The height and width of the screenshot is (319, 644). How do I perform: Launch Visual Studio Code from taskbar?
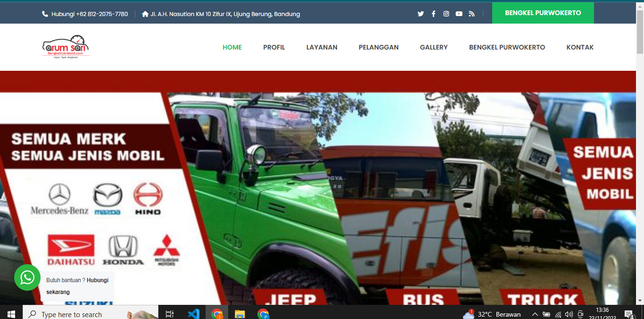pos(193,314)
